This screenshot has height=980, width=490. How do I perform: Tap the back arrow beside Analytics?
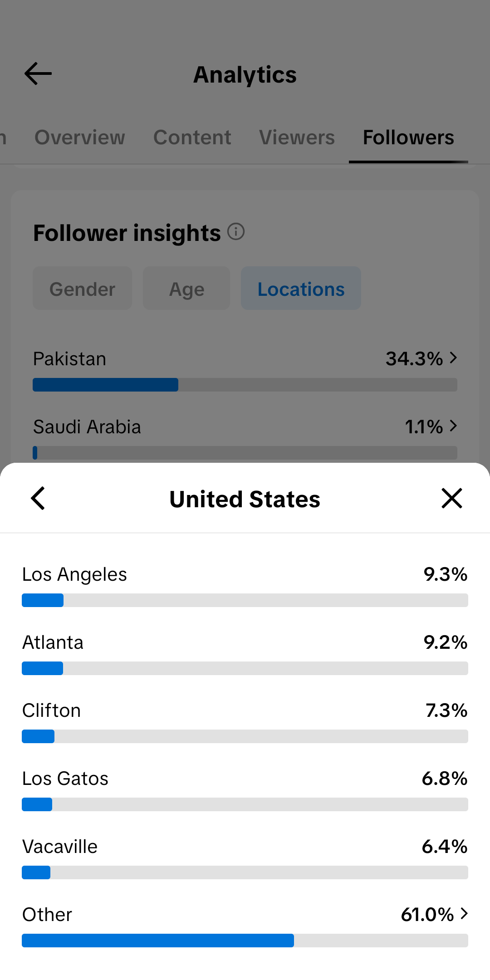point(38,74)
